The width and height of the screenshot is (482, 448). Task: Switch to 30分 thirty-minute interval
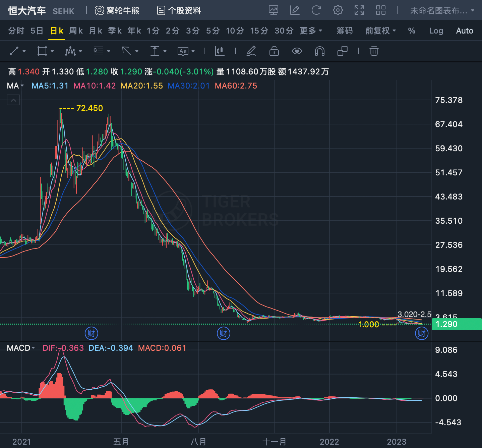284,31
